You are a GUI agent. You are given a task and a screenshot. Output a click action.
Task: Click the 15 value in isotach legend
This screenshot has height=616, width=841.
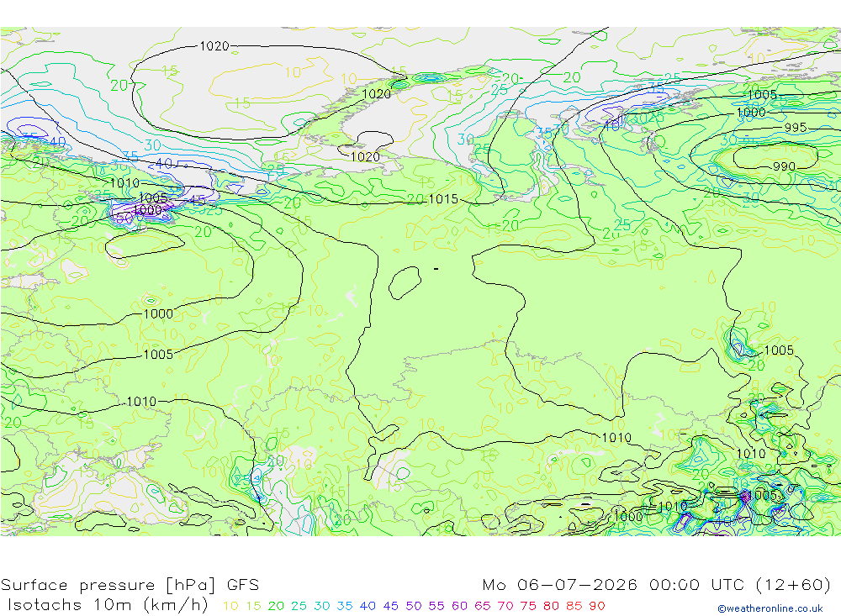click(253, 606)
